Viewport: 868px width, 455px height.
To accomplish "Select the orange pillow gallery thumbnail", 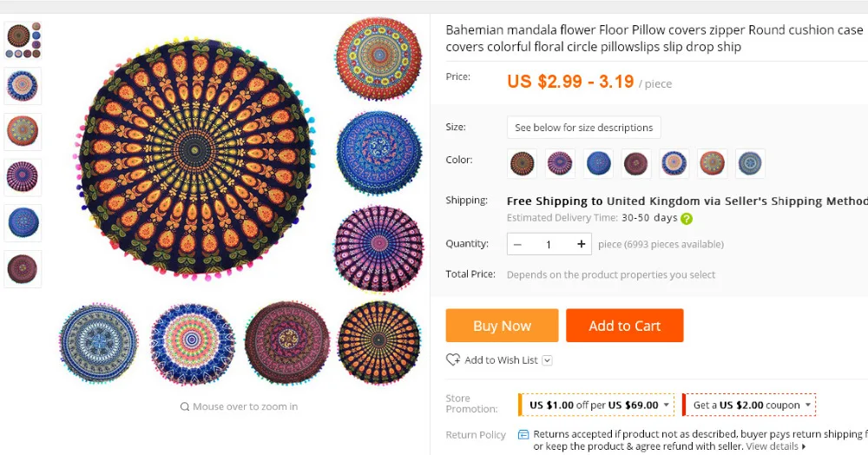I will click(x=23, y=131).
